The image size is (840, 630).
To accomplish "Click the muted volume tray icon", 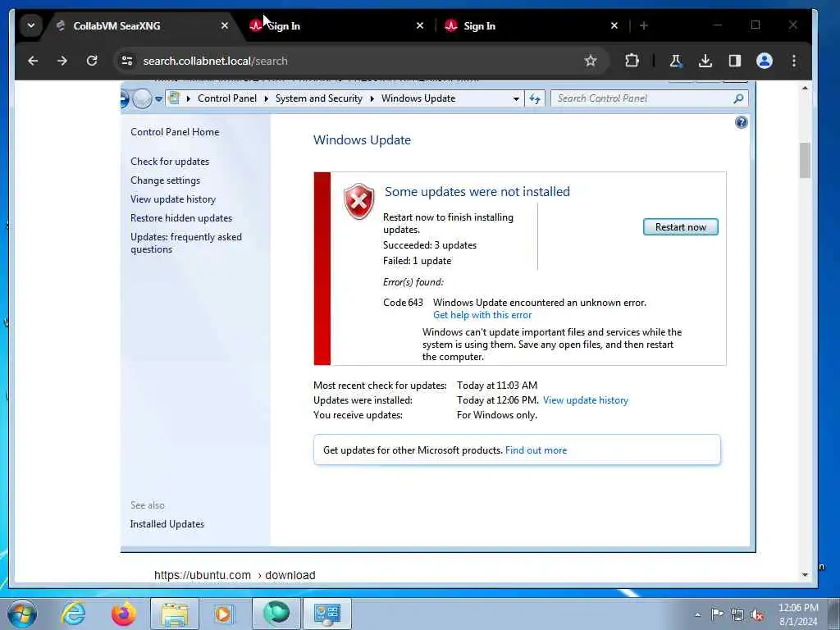I will coord(757,615).
